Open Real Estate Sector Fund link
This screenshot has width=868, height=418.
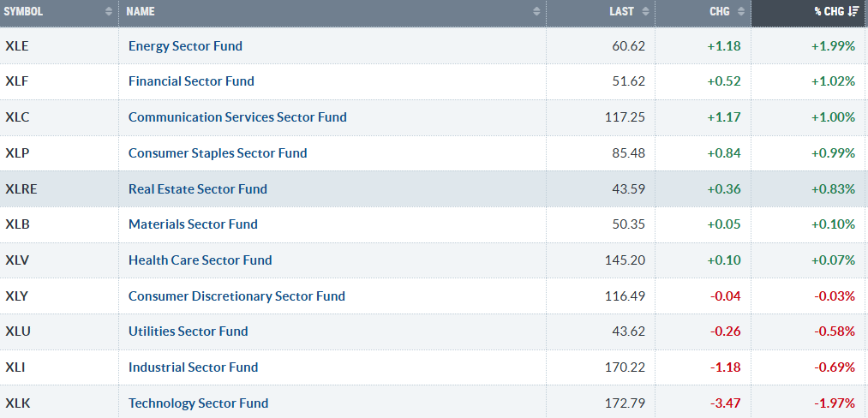(x=198, y=188)
